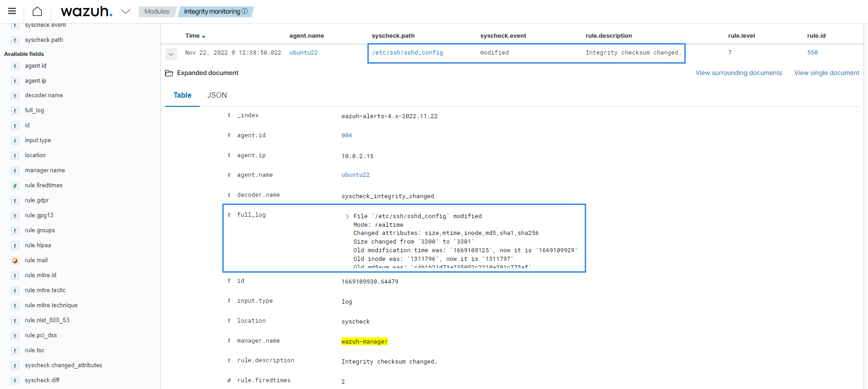Click highlighted wazuh-manager value
This screenshot has height=389, width=868.
(x=365, y=342)
